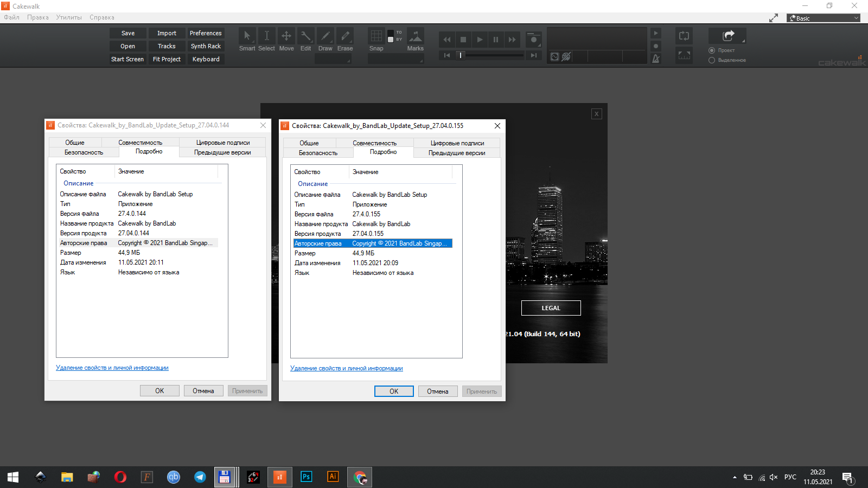This screenshot has height=488, width=868.
Task: Open Безопасность tab in .144 properties
Action: click(84, 152)
